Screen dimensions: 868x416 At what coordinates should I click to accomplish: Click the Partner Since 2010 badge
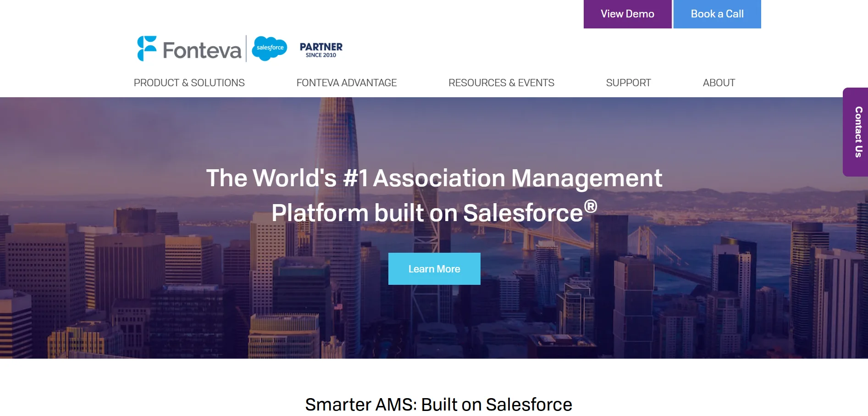(321, 48)
